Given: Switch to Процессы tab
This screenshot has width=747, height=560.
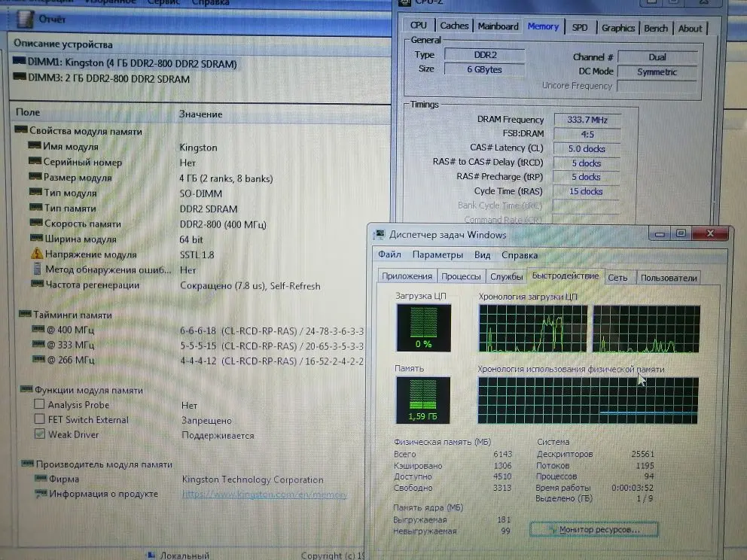Looking at the screenshot, I should coord(461,276).
